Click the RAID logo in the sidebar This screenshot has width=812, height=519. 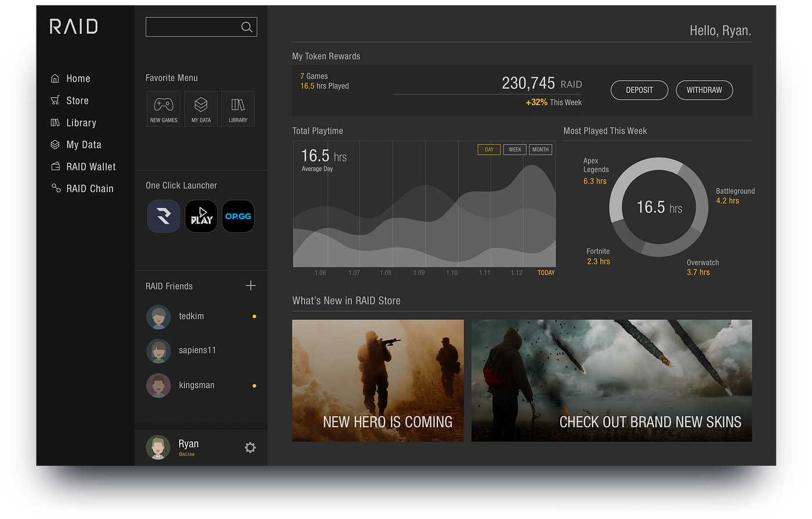click(74, 27)
